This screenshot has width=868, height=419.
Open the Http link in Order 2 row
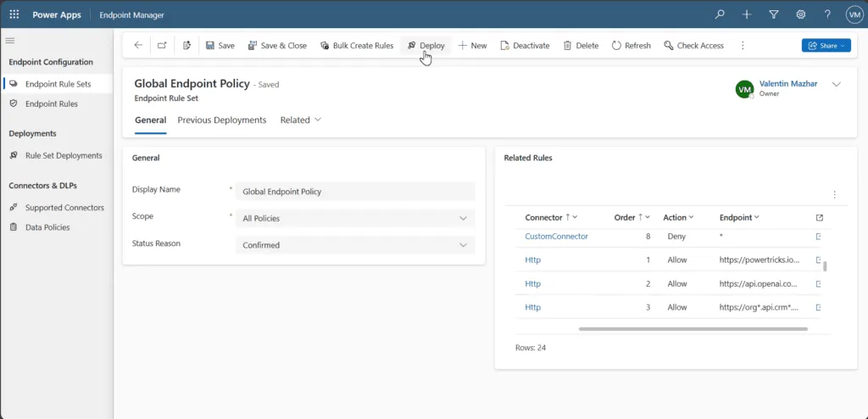point(532,284)
